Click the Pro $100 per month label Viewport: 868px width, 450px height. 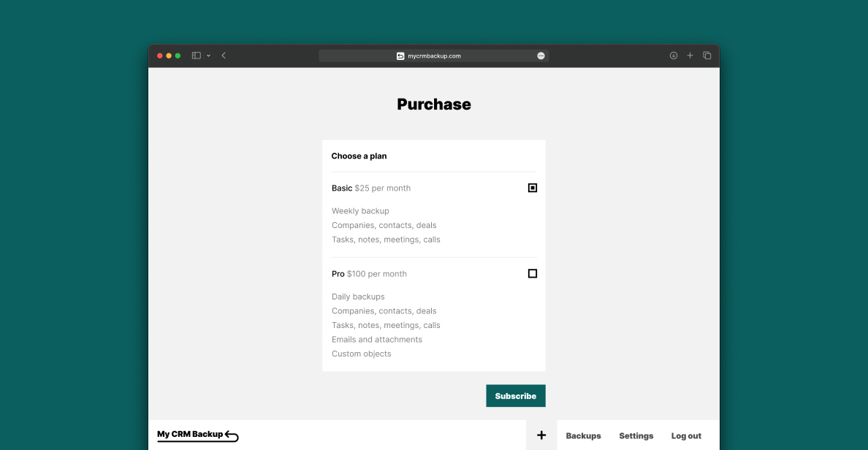(x=369, y=274)
